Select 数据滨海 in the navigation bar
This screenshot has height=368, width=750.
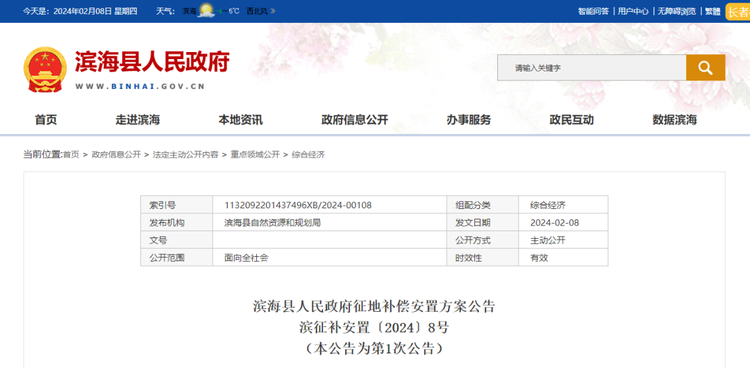click(675, 120)
